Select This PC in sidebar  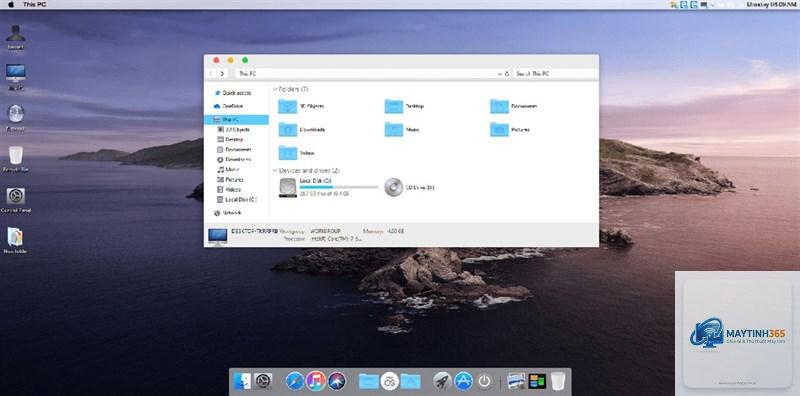236,119
